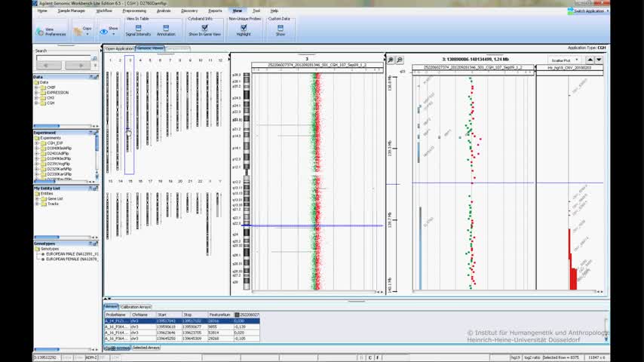The image size is (644, 362).
Task: Expand the EXPRESSION folder in Data tree
Action: click(36, 93)
